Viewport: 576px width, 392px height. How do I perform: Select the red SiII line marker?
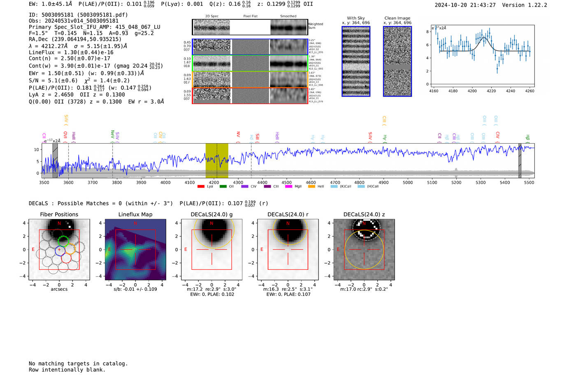click(x=257, y=138)
